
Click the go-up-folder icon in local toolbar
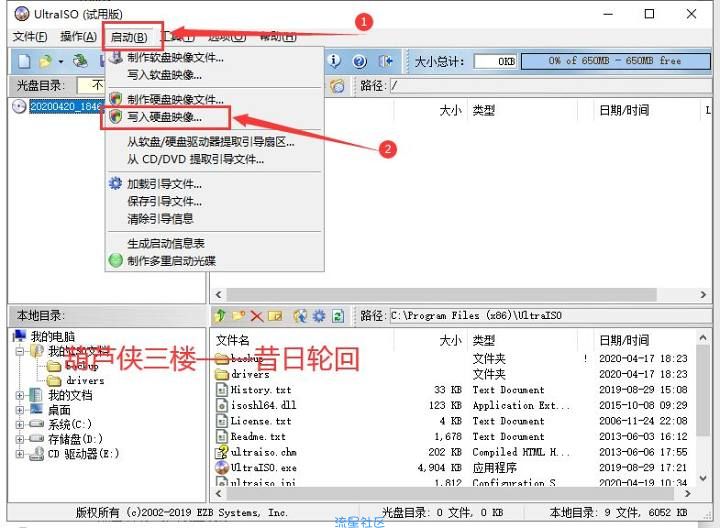(x=221, y=316)
